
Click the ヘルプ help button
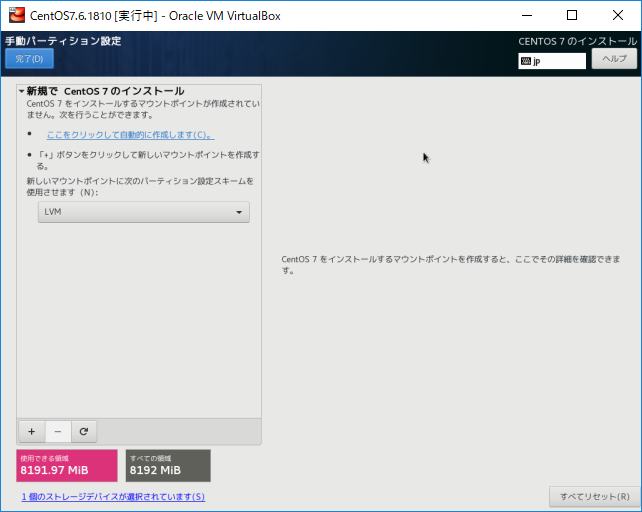pos(614,59)
